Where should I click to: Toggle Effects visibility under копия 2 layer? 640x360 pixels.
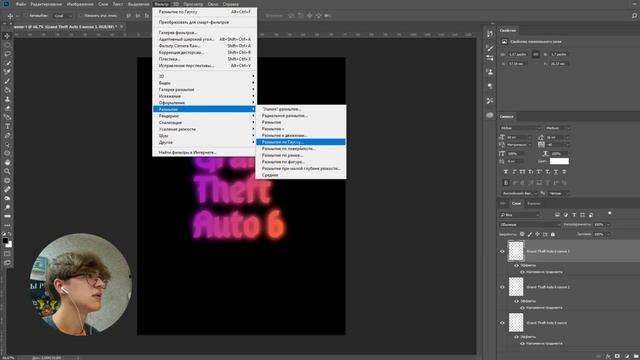[516, 301]
